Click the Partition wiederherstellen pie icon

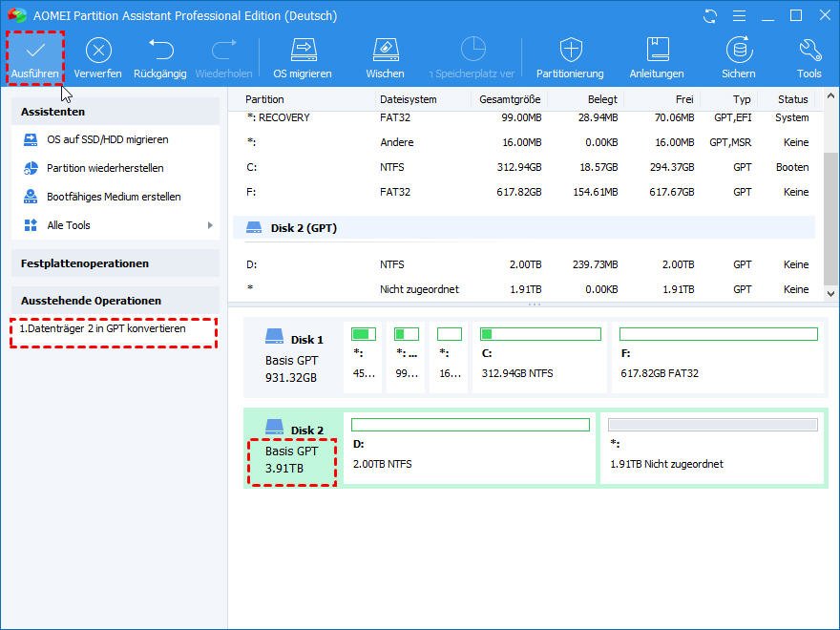(x=31, y=168)
